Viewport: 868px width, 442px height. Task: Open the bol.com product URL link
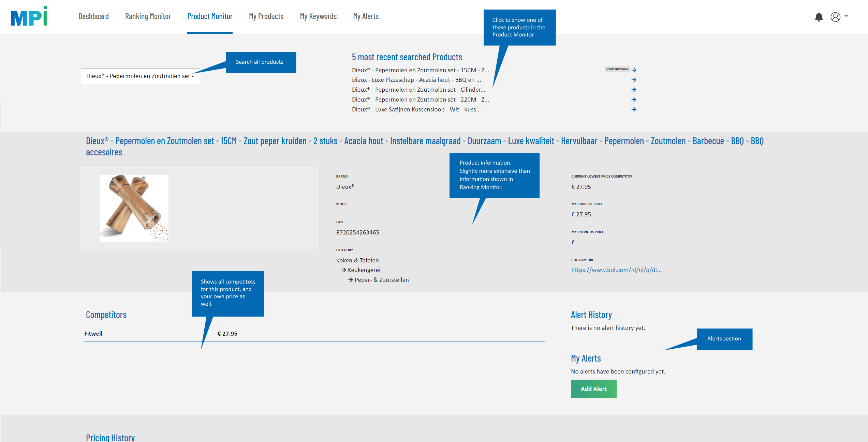click(x=616, y=270)
